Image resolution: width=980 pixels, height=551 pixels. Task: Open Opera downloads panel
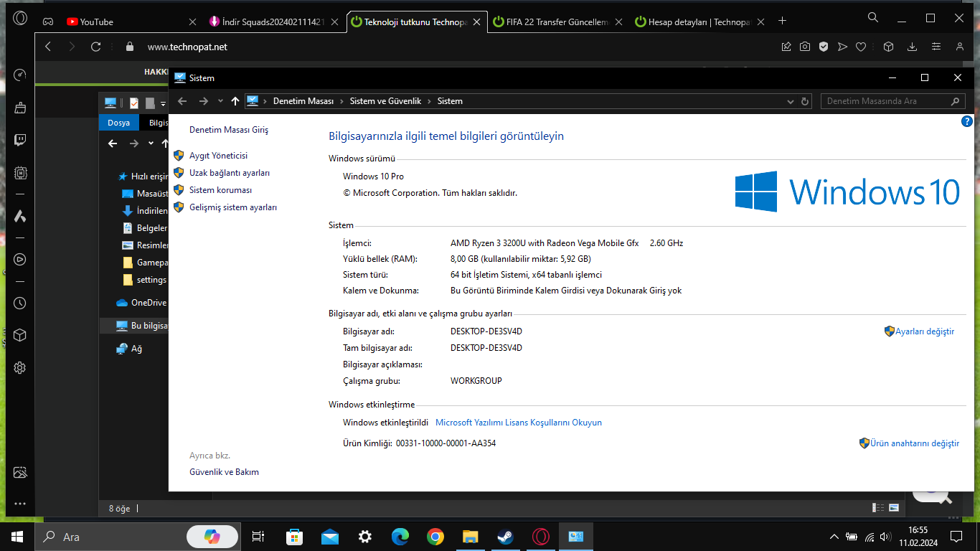tap(912, 47)
